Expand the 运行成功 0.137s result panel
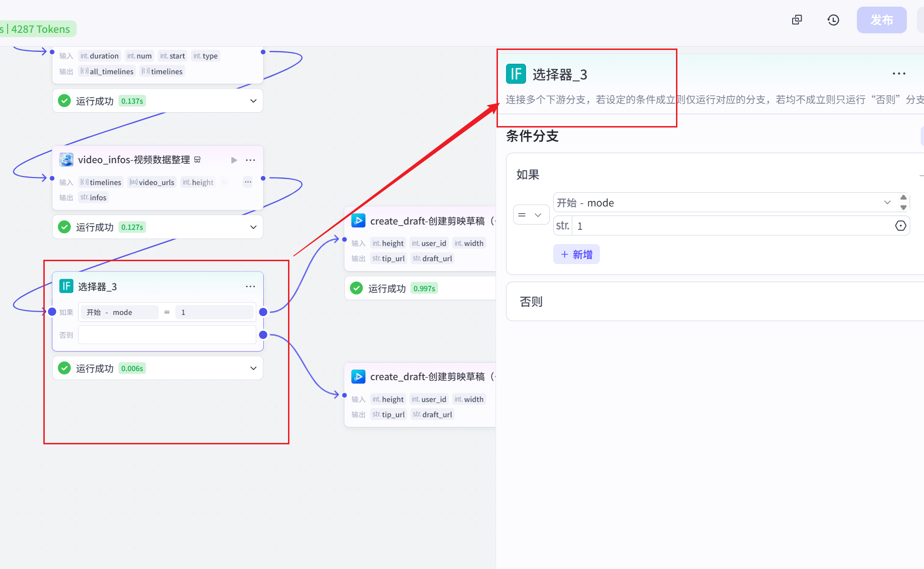This screenshot has width=924, height=569. (x=253, y=100)
